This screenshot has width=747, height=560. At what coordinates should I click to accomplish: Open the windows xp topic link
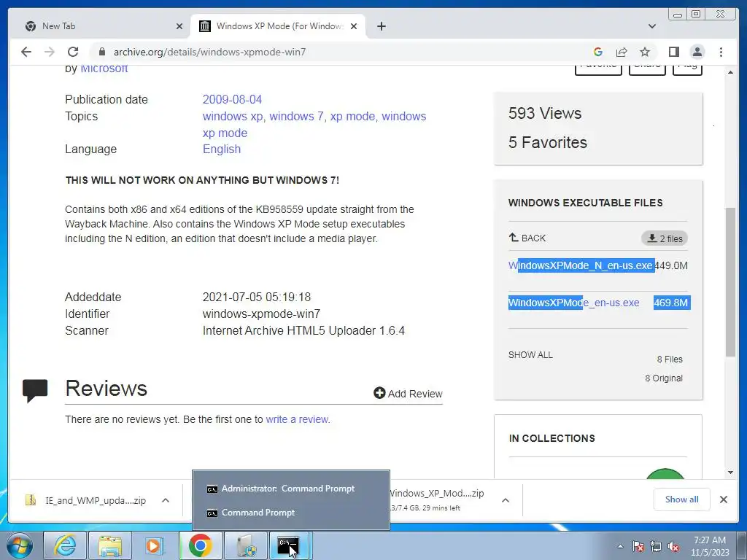233,116
